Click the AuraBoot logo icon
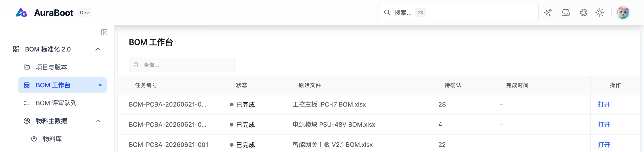Screen dimensions: 644x152 click(21, 13)
